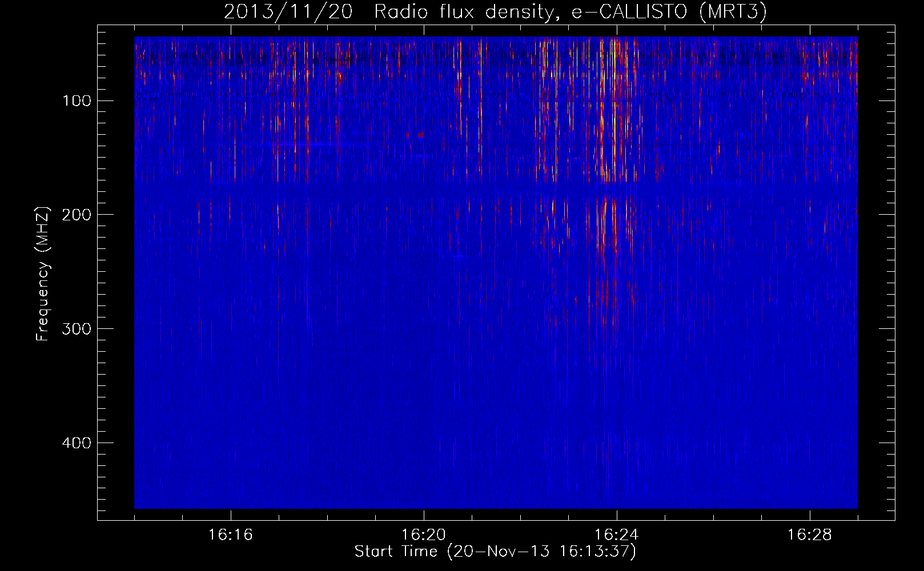Click the 'Frequency (MHZ)' axis label
The width and height of the screenshot is (924, 571).
tap(43, 274)
